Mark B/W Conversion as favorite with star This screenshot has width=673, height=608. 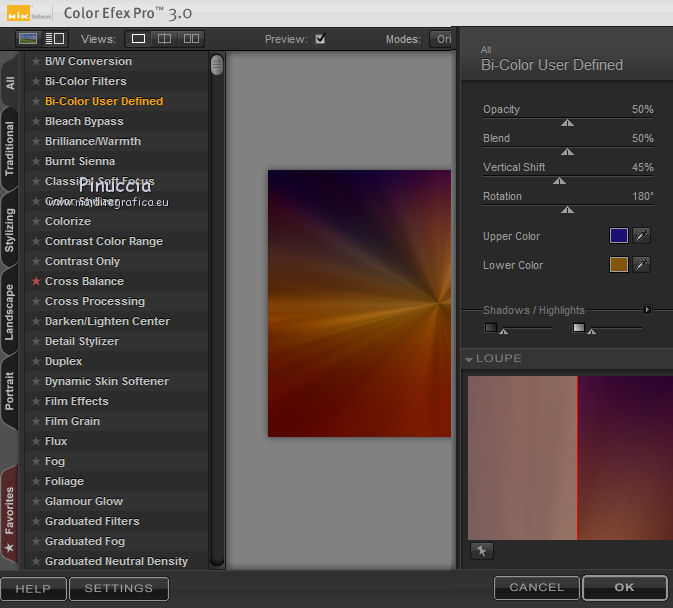tap(36, 61)
